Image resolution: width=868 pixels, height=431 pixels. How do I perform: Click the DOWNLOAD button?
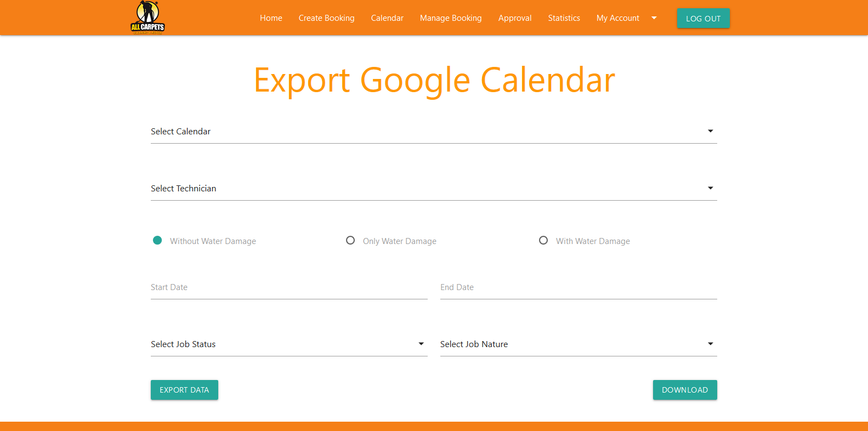[685, 390]
